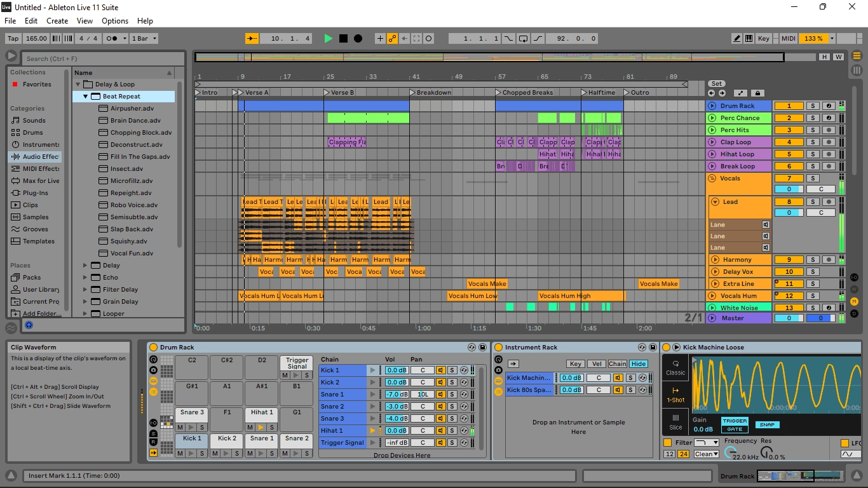Click the browser search field
This screenshot has height=488, width=868.
[104, 58]
